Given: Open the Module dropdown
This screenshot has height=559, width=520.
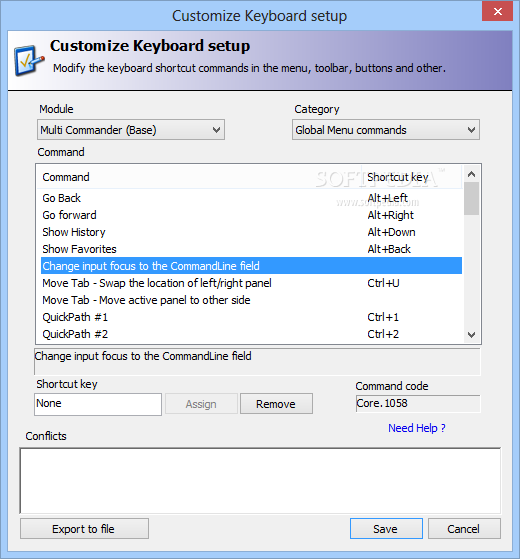Looking at the screenshot, I should pyautogui.click(x=131, y=130).
